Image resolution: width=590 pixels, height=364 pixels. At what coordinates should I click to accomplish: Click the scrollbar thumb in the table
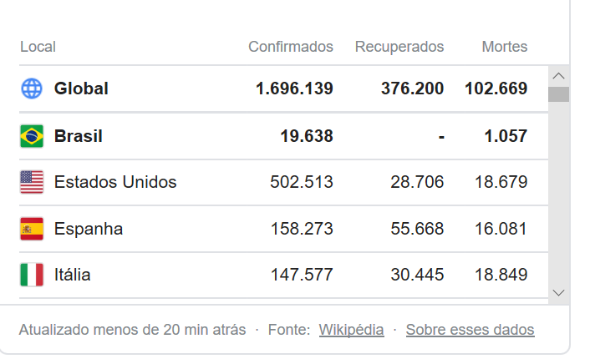point(558,94)
